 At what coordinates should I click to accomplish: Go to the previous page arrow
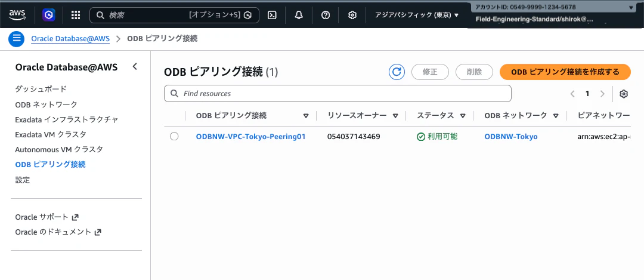tap(572, 94)
